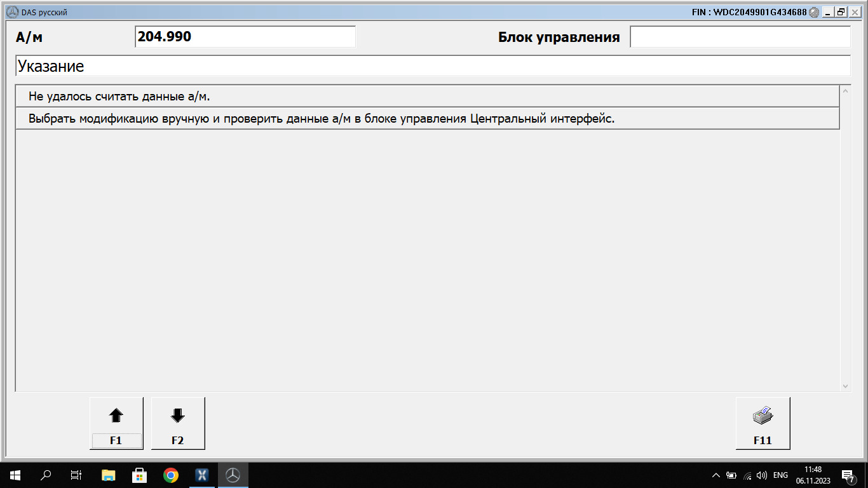This screenshot has height=488, width=868.
Task: Open File Explorer from the taskbar
Action: click(x=109, y=475)
